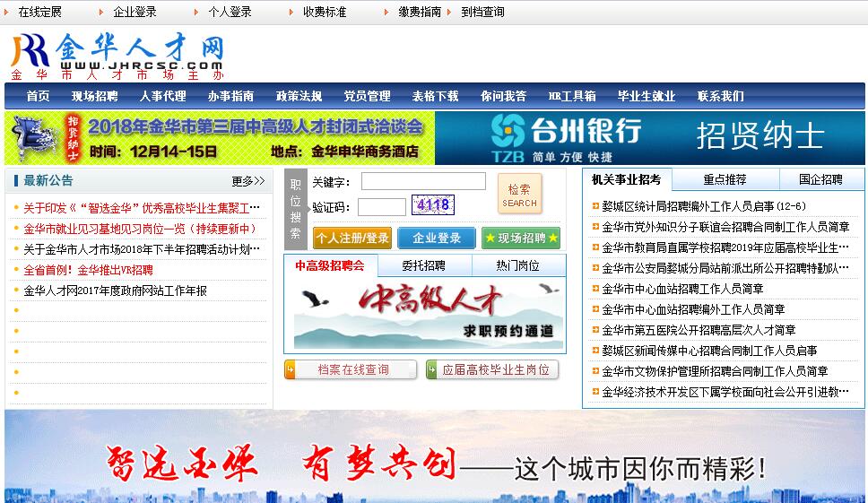Click the 关键字 keyword input field
The width and height of the screenshot is (868, 503).
(x=423, y=182)
